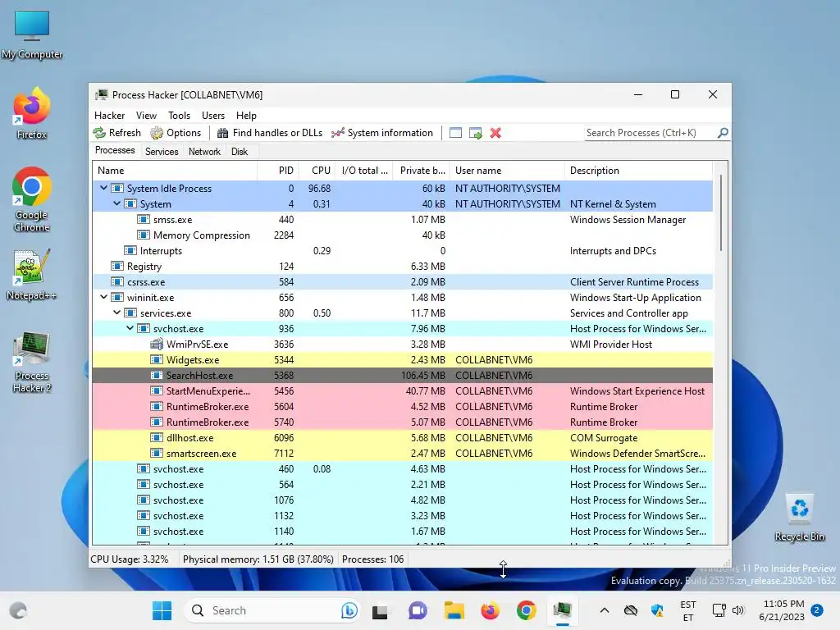The width and height of the screenshot is (840, 630).
Task: Switch to the Disk tab
Action: click(x=240, y=152)
